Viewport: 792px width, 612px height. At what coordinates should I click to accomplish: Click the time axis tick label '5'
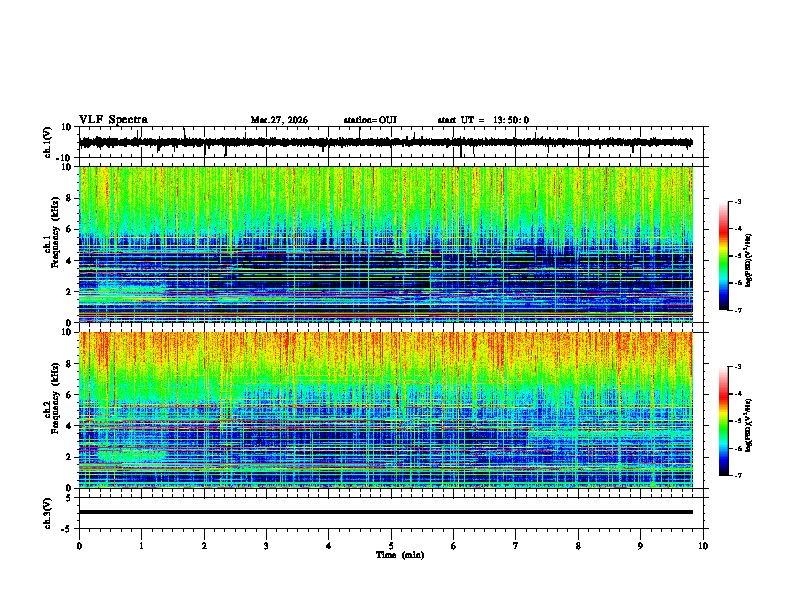[391, 546]
